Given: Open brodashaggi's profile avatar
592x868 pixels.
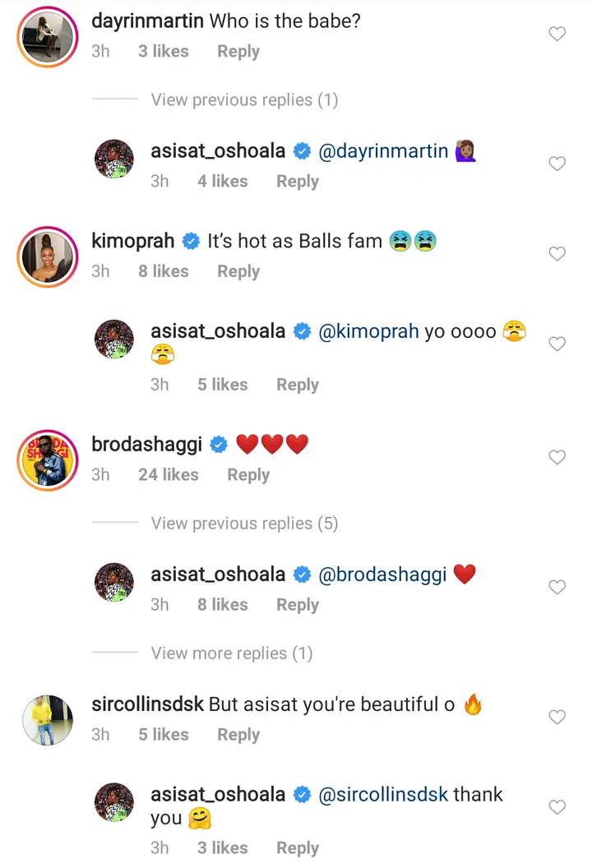Looking at the screenshot, I should point(47,459).
